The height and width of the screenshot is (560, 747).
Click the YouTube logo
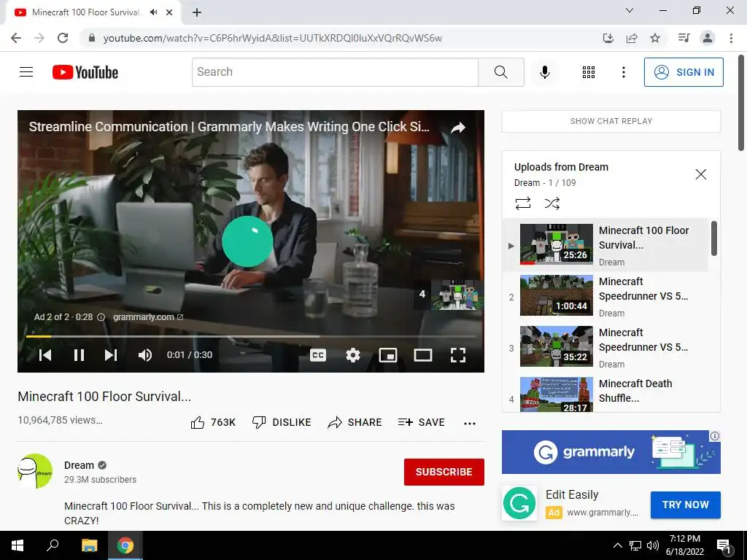click(x=85, y=72)
